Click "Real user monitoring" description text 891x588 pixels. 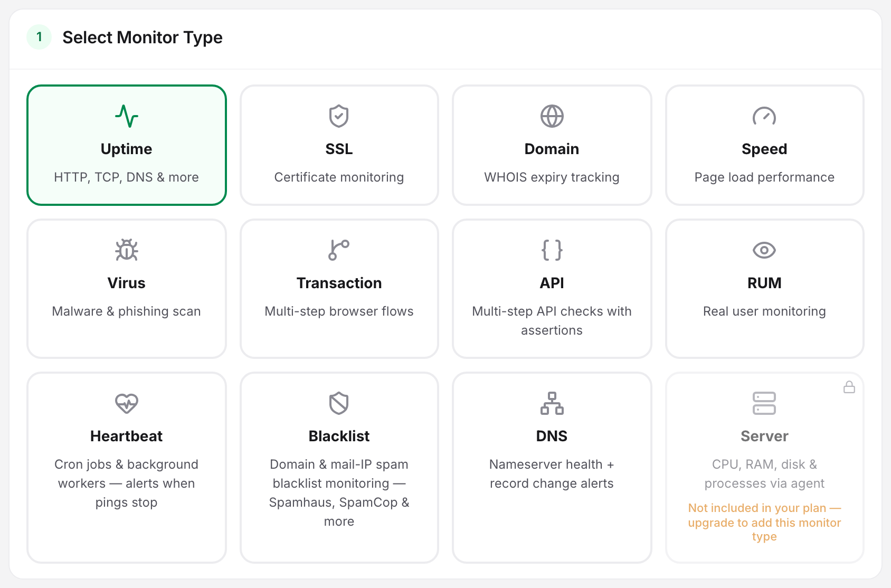pyautogui.click(x=764, y=311)
